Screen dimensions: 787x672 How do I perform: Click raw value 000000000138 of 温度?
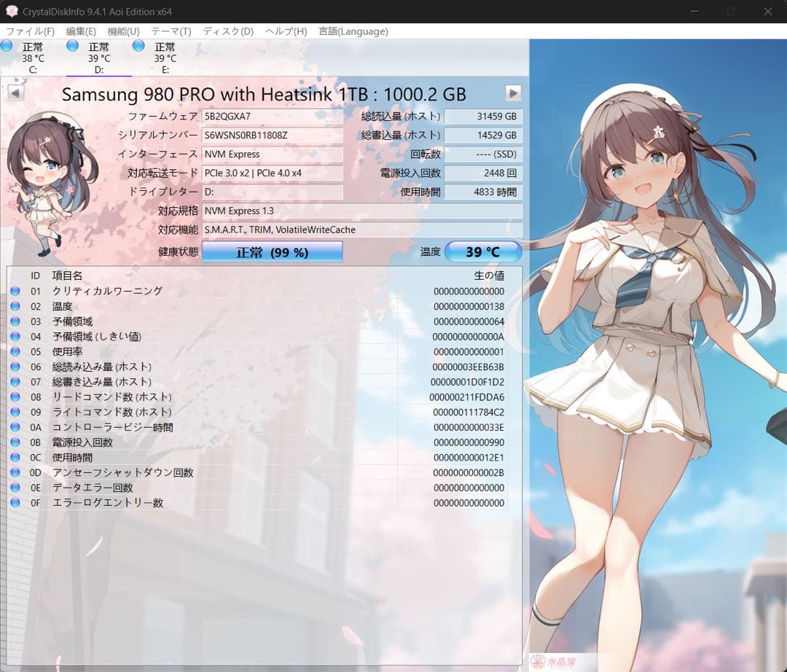coord(469,306)
